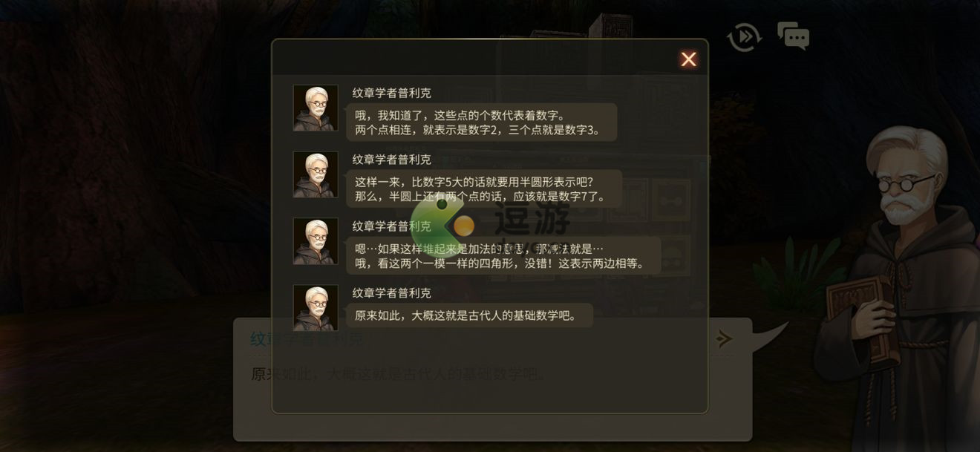Image resolution: width=980 pixels, height=452 pixels.
Task: Click speaker name above the 数字2 message
Action: [391, 93]
